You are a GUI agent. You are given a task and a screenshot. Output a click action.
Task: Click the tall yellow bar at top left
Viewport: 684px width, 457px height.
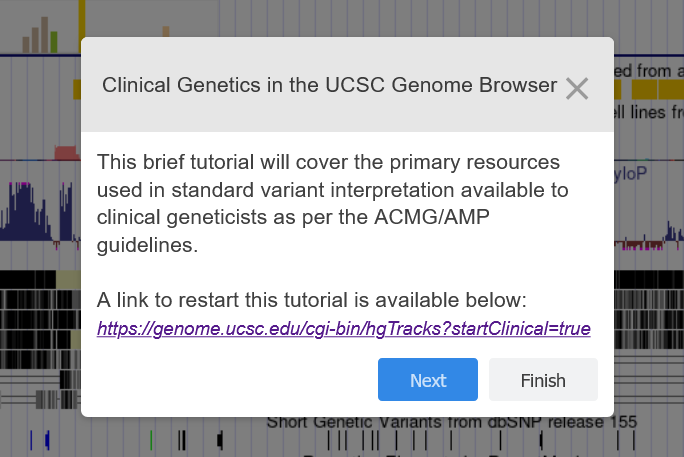81,18
